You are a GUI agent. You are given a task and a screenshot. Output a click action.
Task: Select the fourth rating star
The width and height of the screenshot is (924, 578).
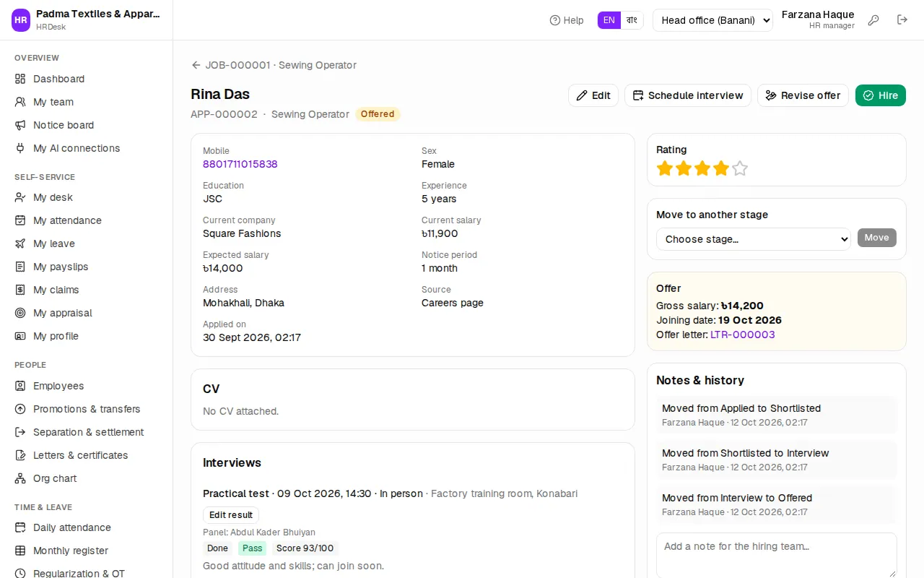[721, 168]
